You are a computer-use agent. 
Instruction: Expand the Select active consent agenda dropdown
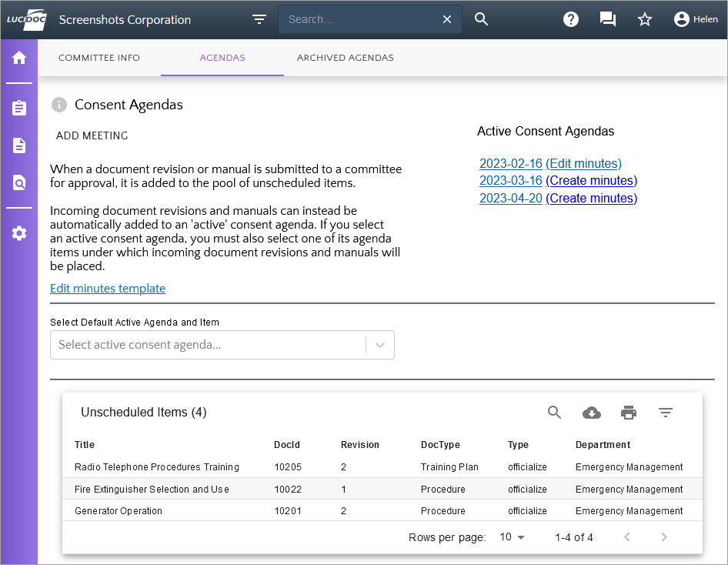(x=379, y=345)
